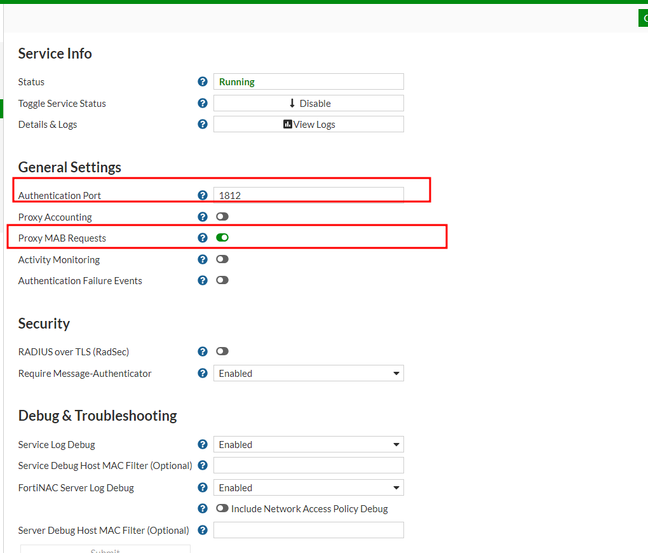Expand the Service Log Debug dropdown

click(308, 445)
